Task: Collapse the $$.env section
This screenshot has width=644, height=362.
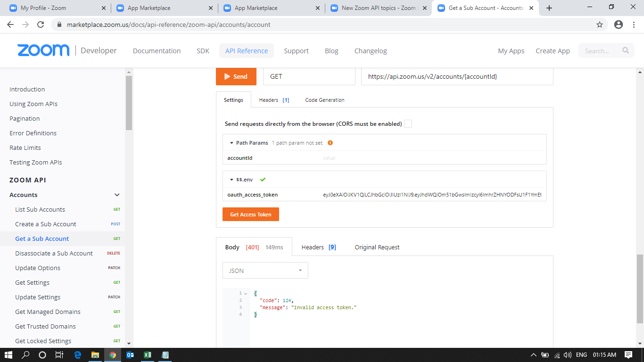Action: 231,180
